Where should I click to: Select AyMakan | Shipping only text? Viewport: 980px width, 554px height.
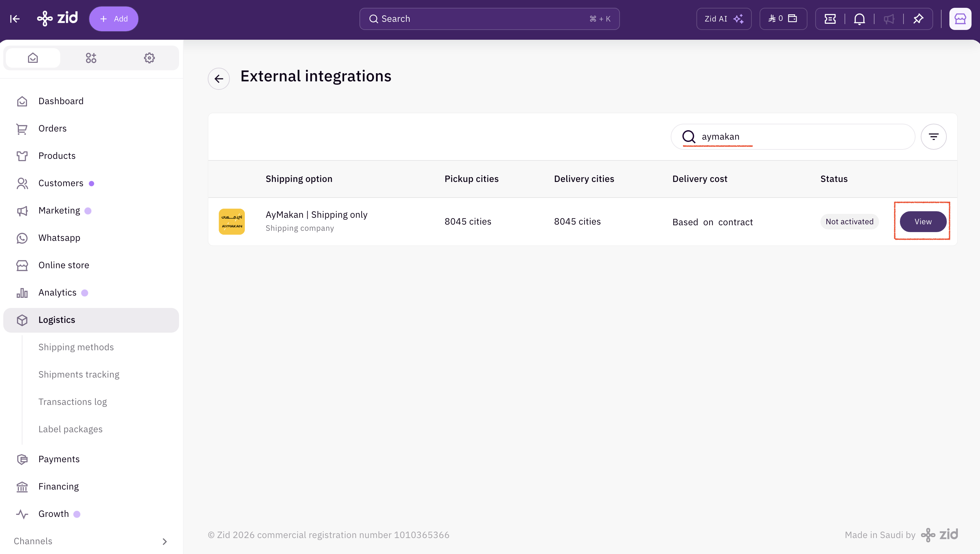(x=317, y=215)
